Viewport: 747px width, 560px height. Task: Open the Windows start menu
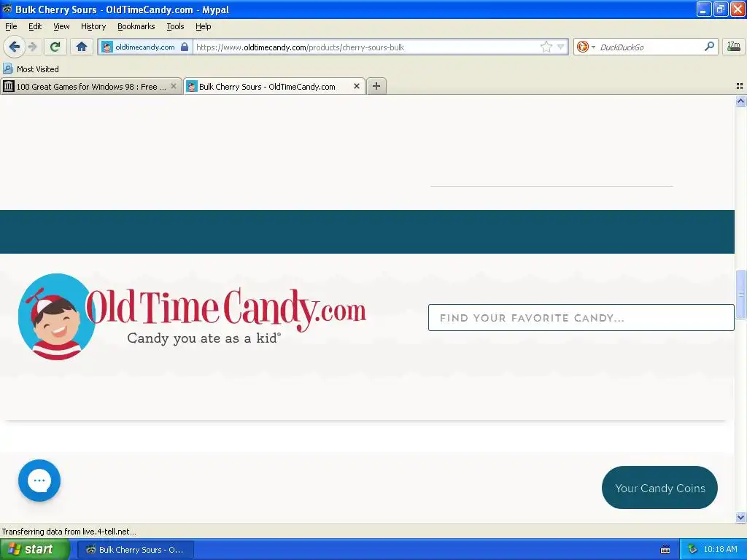[34, 549]
